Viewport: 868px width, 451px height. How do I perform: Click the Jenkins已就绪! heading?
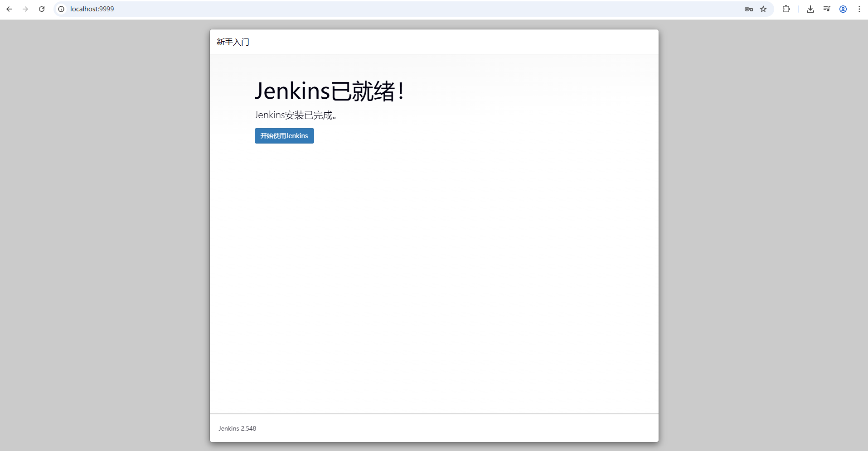(x=329, y=91)
